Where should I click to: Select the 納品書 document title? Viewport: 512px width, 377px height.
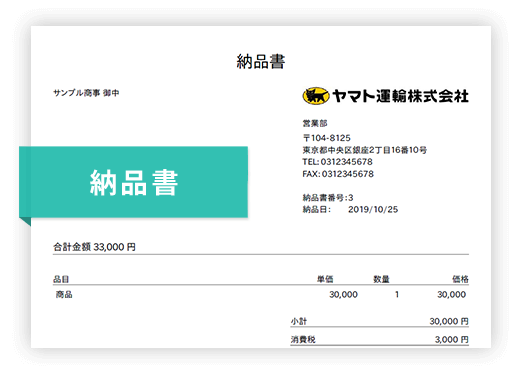[x=261, y=62]
